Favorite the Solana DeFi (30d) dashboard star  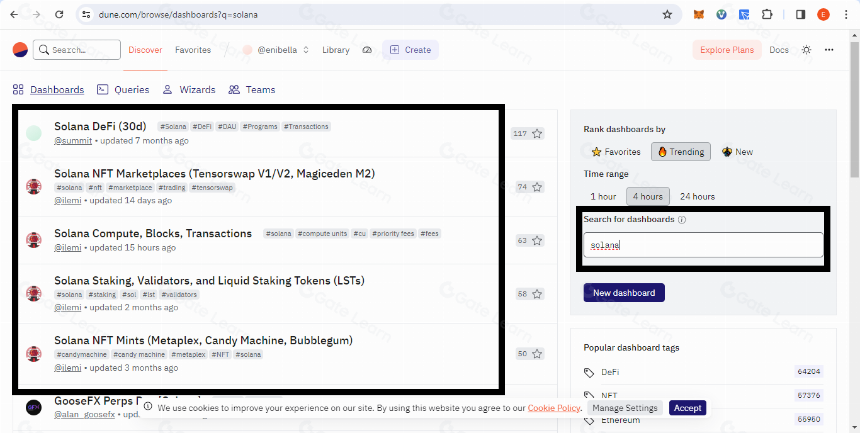pyautogui.click(x=537, y=133)
